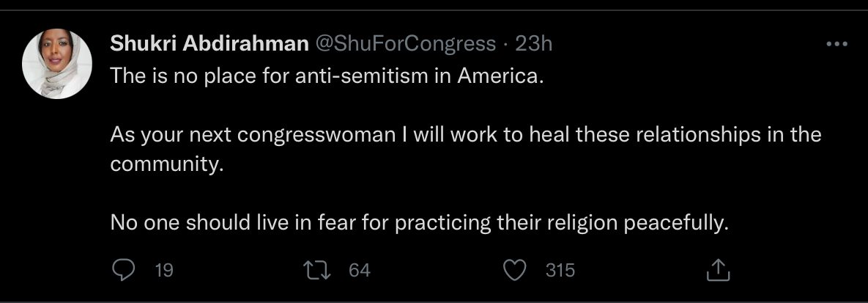Select the 'No one should live in fear' line

[420, 223]
